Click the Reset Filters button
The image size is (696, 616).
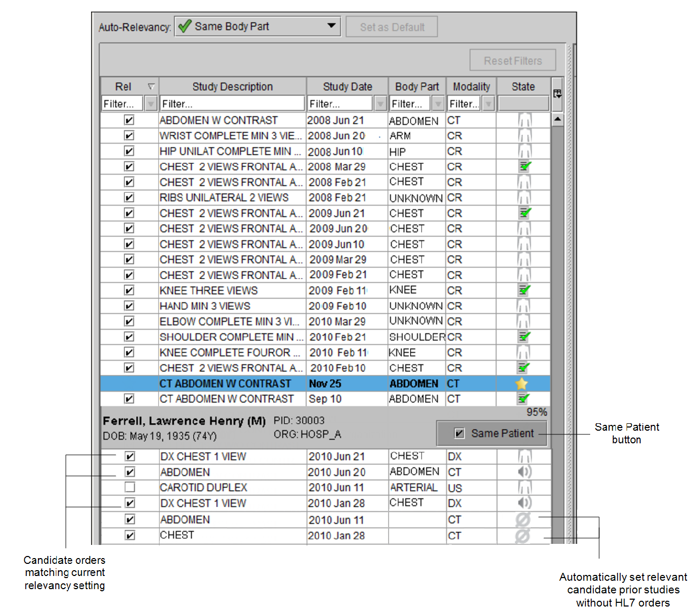[512, 61]
